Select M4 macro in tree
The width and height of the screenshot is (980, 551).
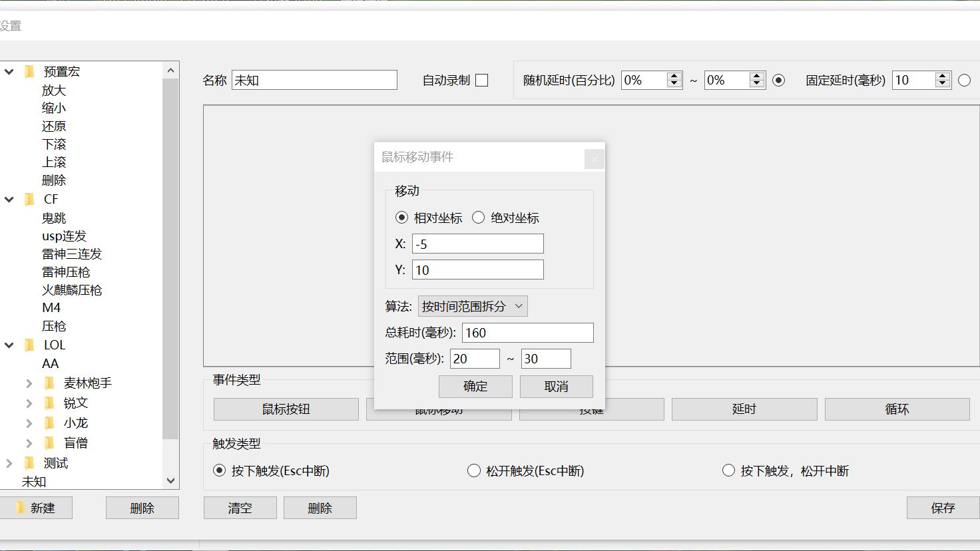[51, 307]
